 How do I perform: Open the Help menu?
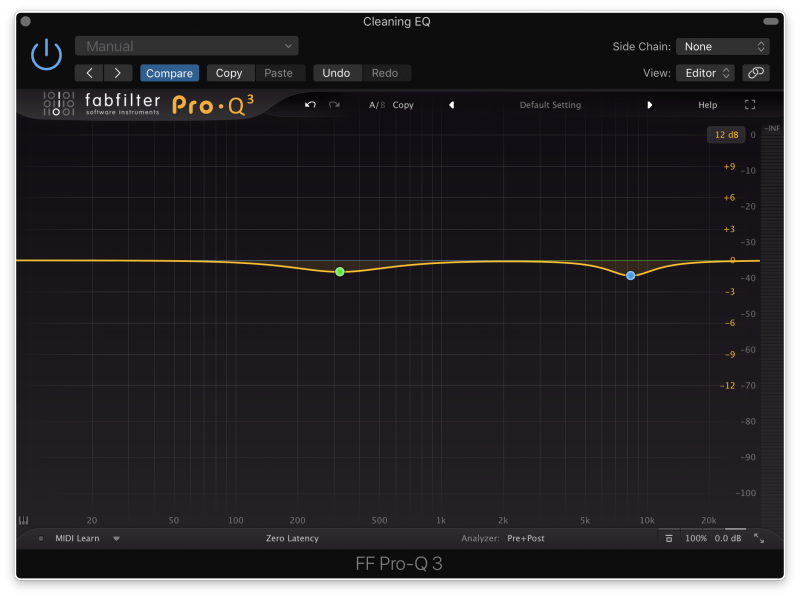pyautogui.click(x=707, y=105)
